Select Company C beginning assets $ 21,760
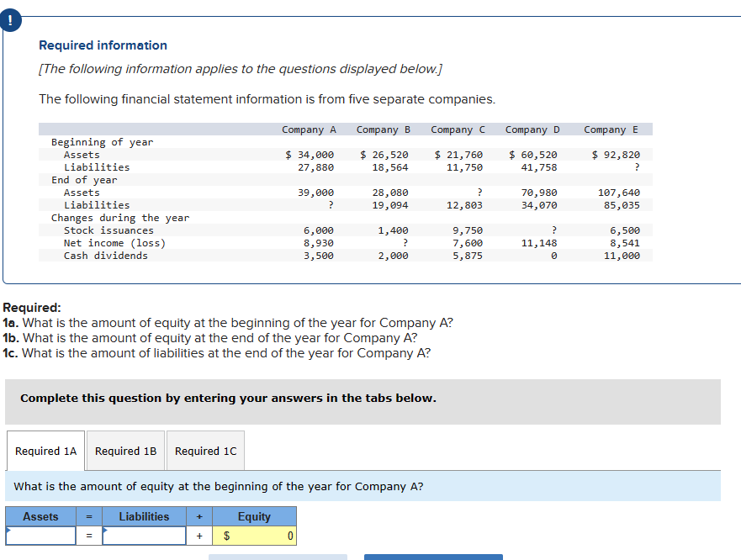Viewport: 741px width, 560px height. point(459,155)
